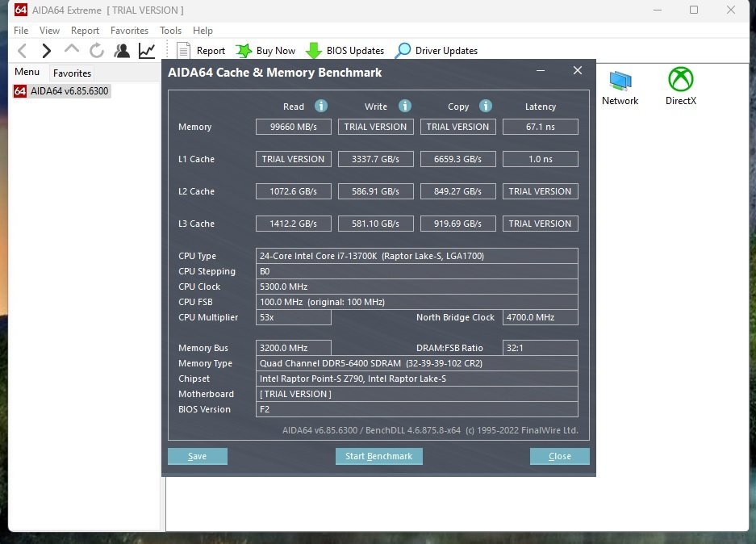
Task: Open BIOS Updates from toolbar
Action: [x=345, y=51]
